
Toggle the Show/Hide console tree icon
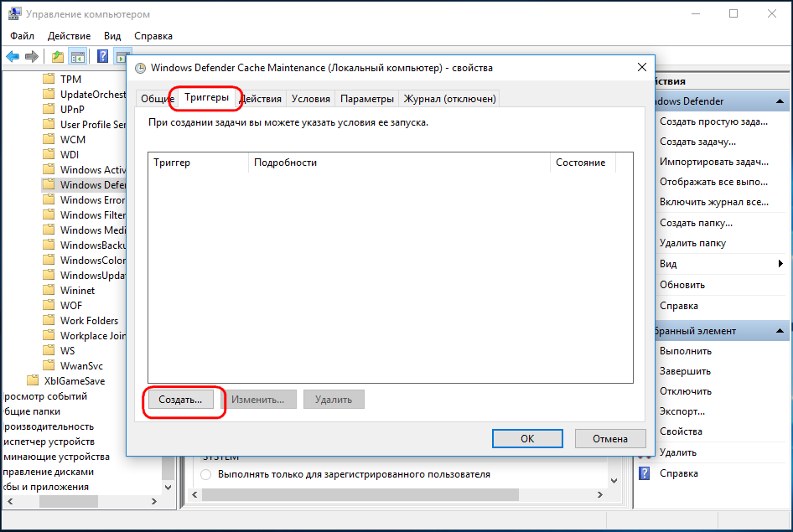77,57
